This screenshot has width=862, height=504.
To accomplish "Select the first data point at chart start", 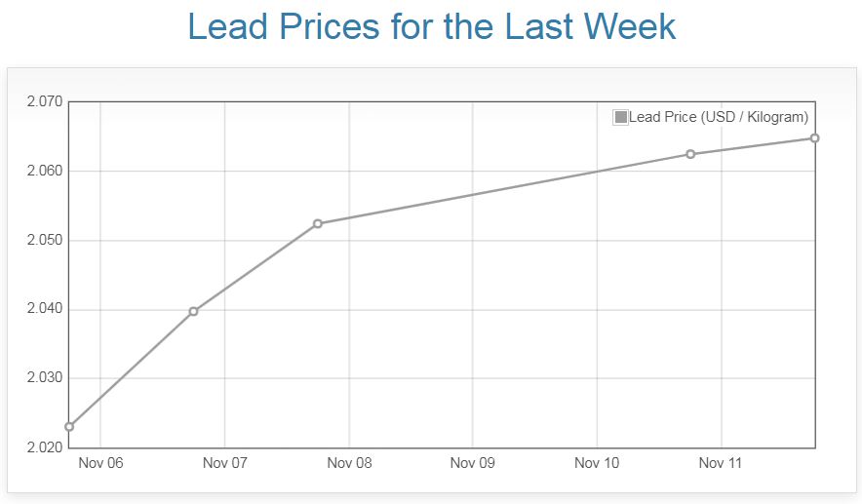I will [x=69, y=427].
